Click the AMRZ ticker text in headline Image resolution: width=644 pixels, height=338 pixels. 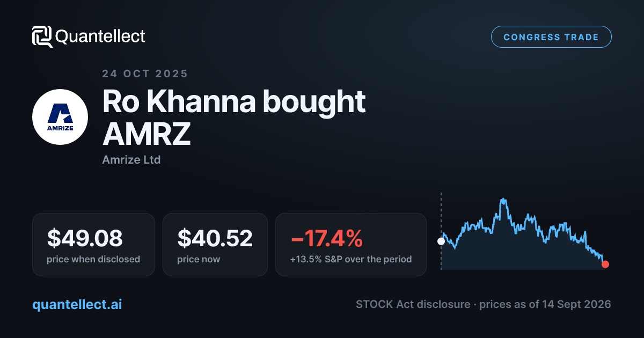[147, 134]
